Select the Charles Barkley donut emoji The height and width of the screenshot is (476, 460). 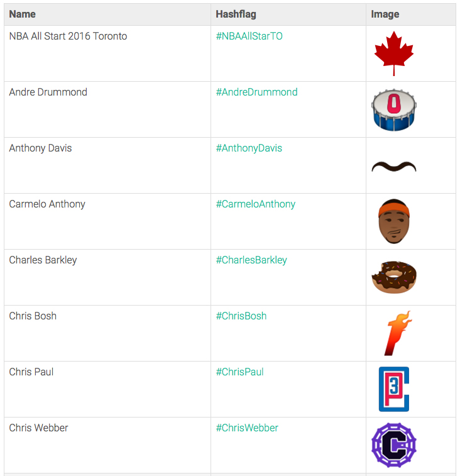pos(393,277)
